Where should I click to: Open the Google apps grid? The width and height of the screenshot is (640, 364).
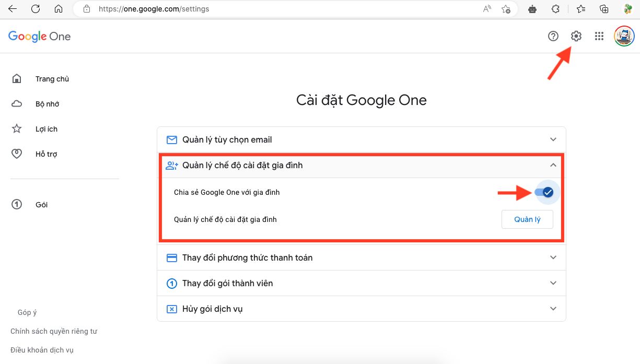coord(599,36)
